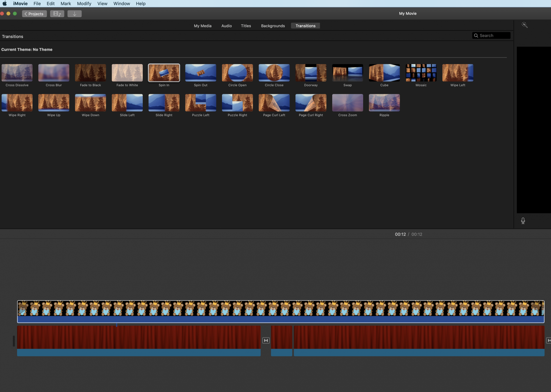The height and width of the screenshot is (392, 551).
Task: Choose the Puzzle Right transition
Action: (x=237, y=103)
